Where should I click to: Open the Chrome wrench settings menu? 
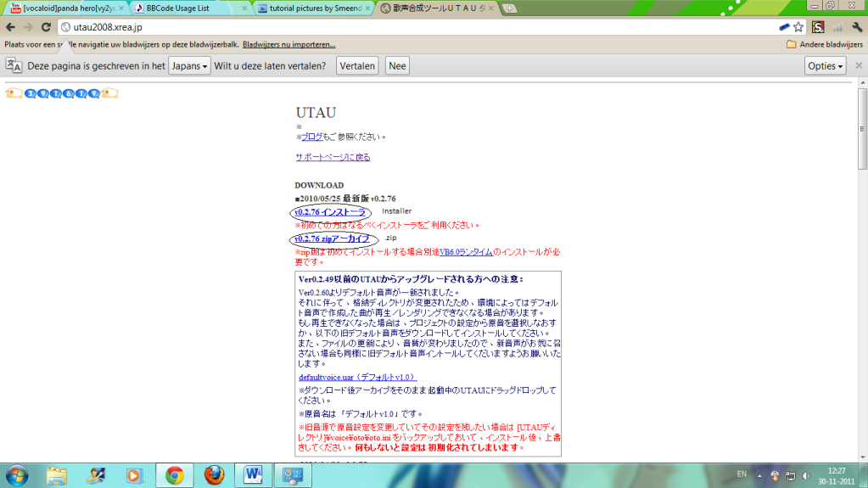pyautogui.click(x=857, y=26)
